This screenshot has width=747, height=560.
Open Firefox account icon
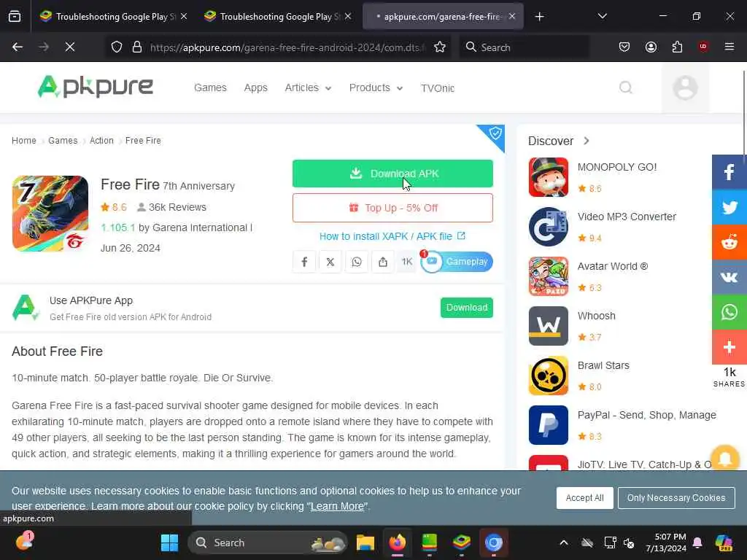pos(651,47)
